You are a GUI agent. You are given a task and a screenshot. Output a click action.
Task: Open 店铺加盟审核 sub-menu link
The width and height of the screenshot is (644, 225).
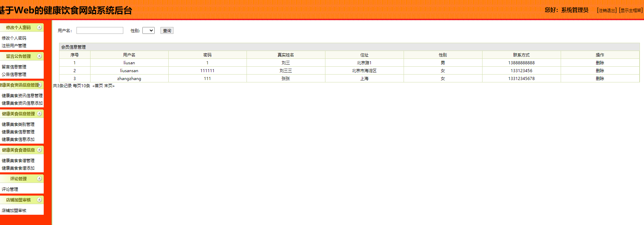point(14,210)
